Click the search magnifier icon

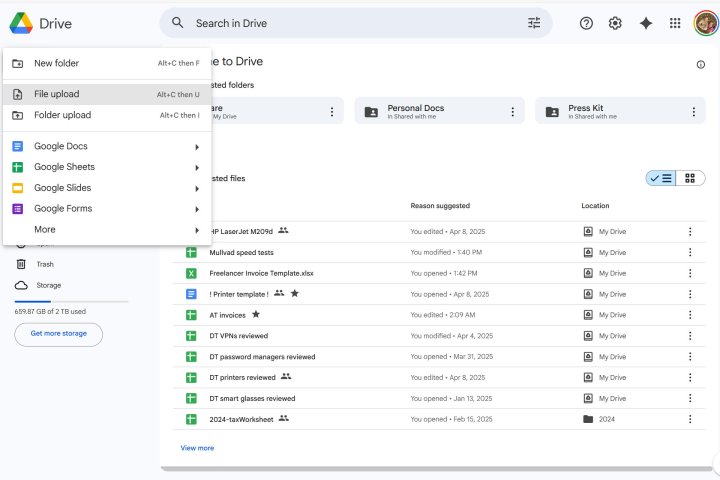(177, 23)
